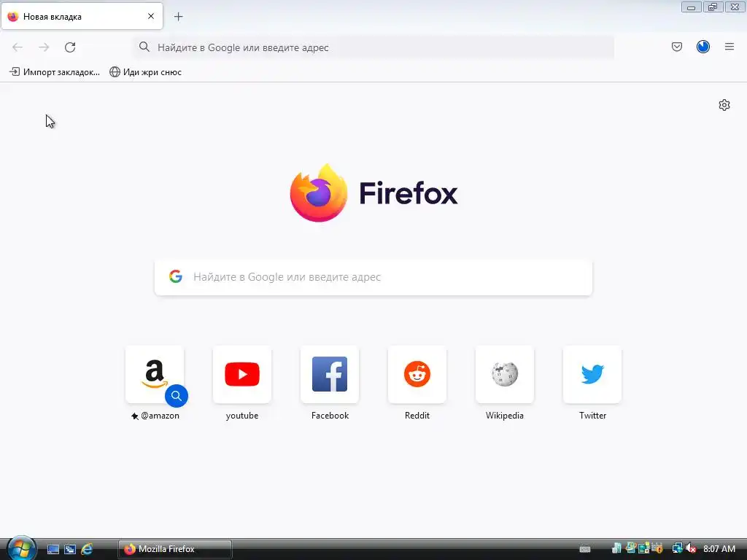Open the Иди жри снюс bookmark
Viewport: 747px width, 560px height.
click(x=145, y=72)
